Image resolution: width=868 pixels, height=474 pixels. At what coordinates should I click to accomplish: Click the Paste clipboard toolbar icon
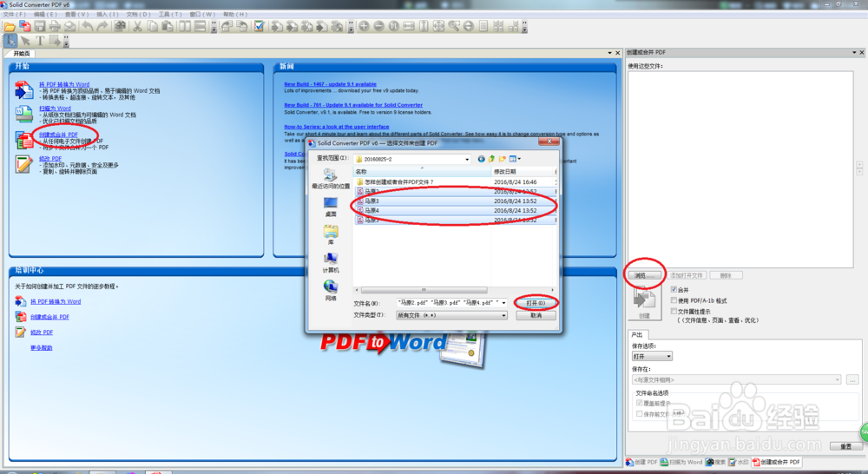tap(167, 26)
